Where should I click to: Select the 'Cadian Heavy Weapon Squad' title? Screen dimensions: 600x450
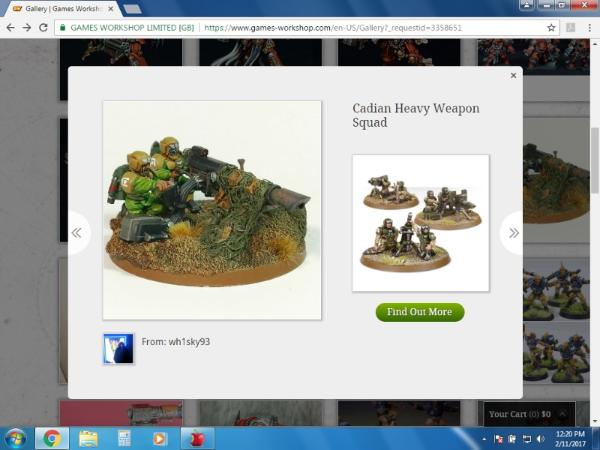pos(416,115)
